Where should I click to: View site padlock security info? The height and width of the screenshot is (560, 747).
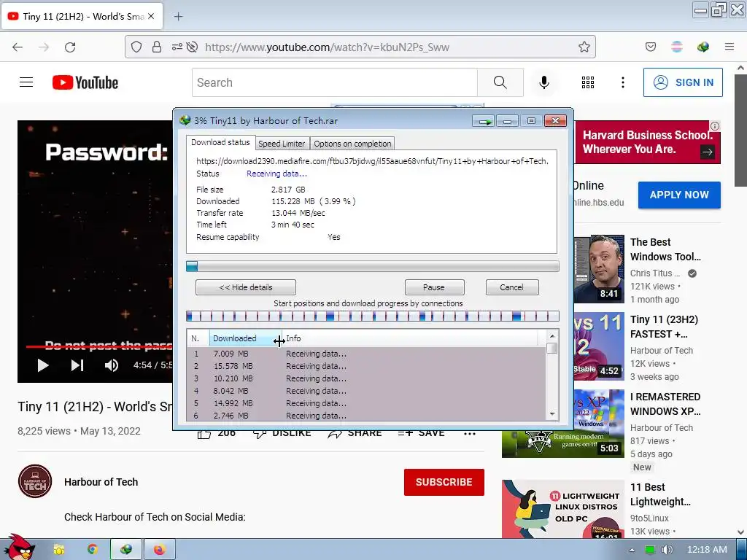point(157,47)
